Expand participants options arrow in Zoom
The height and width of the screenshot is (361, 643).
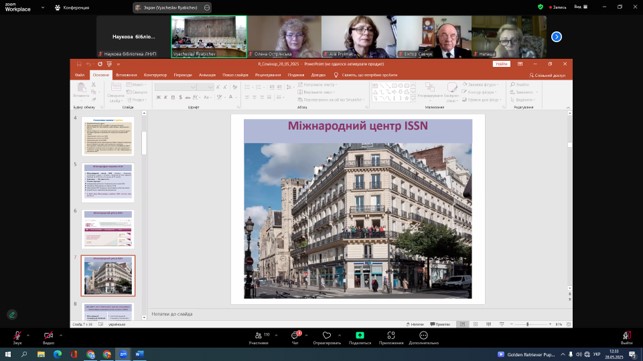[276, 335]
